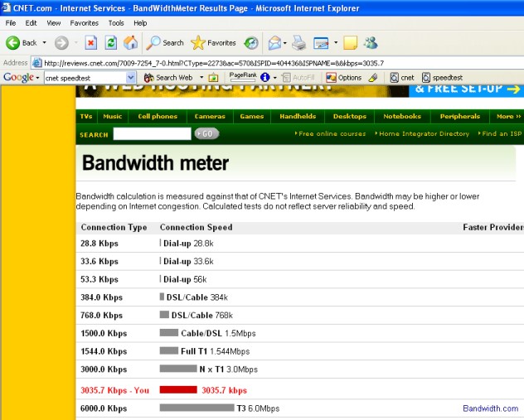Open the Back history dropdown arrow

44,43
